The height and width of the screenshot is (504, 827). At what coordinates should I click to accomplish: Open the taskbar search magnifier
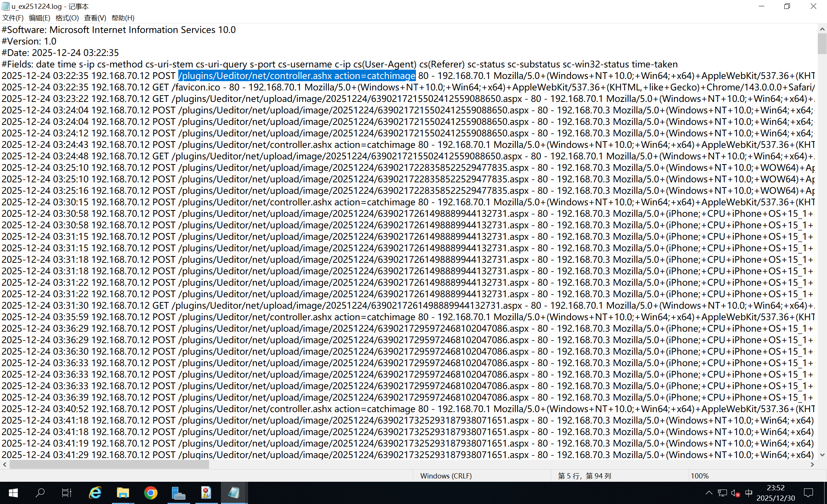(40, 493)
